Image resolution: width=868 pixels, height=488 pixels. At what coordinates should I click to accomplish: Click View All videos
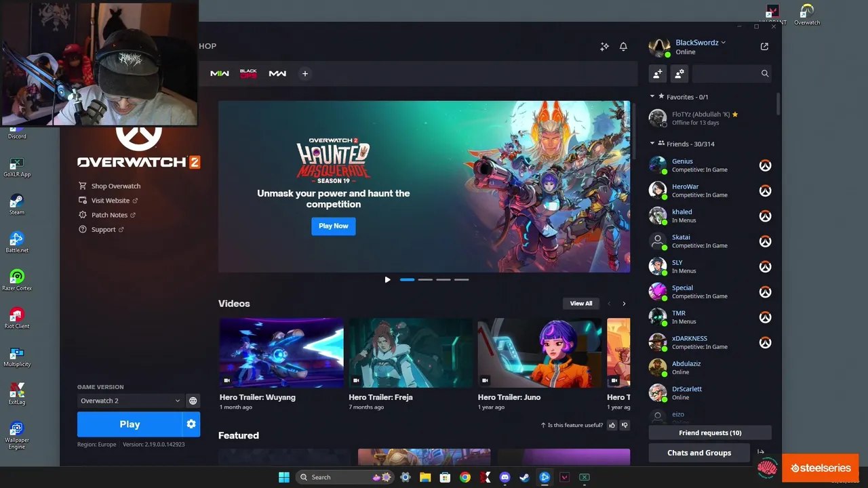(x=581, y=304)
